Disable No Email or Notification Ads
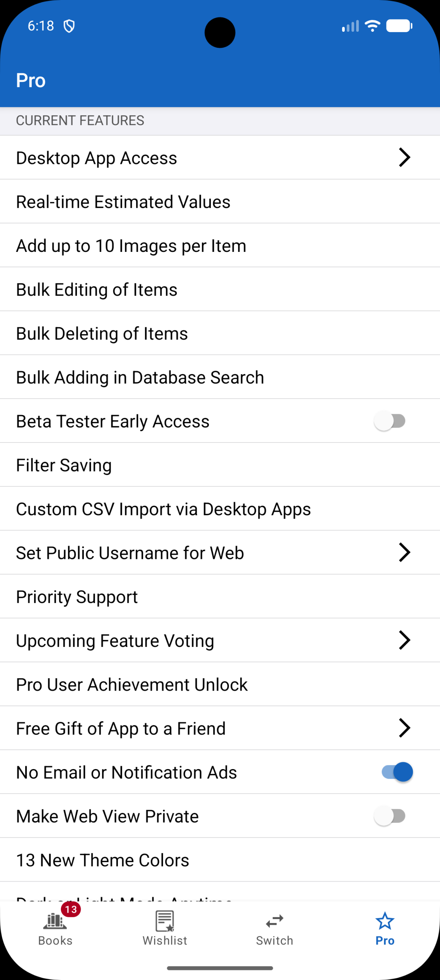Viewport: 440px width, 980px height. coord(397,772)
